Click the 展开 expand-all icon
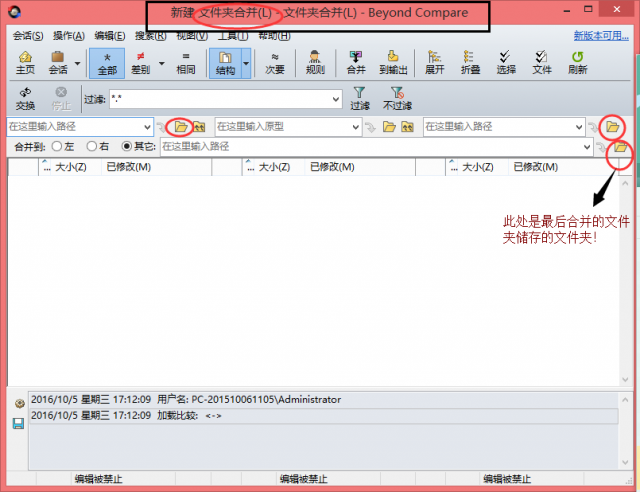Image resolution: width=640 pixels, height=492 pixels. [x=434, y=63]
